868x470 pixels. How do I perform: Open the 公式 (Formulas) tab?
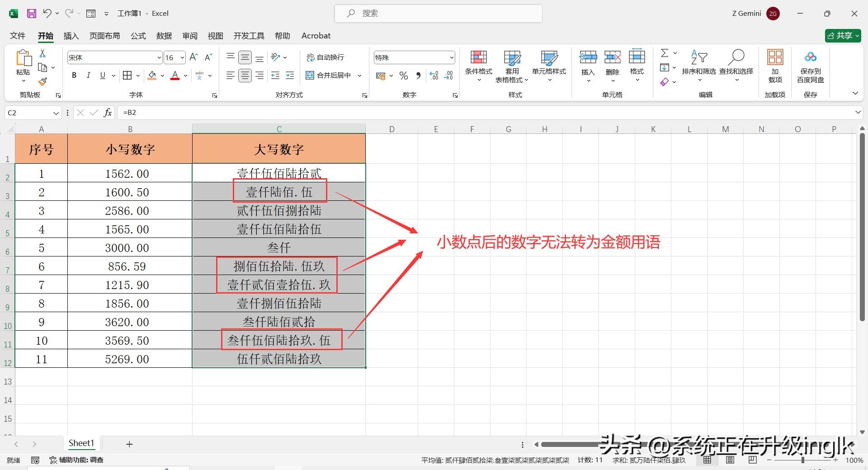138,36
